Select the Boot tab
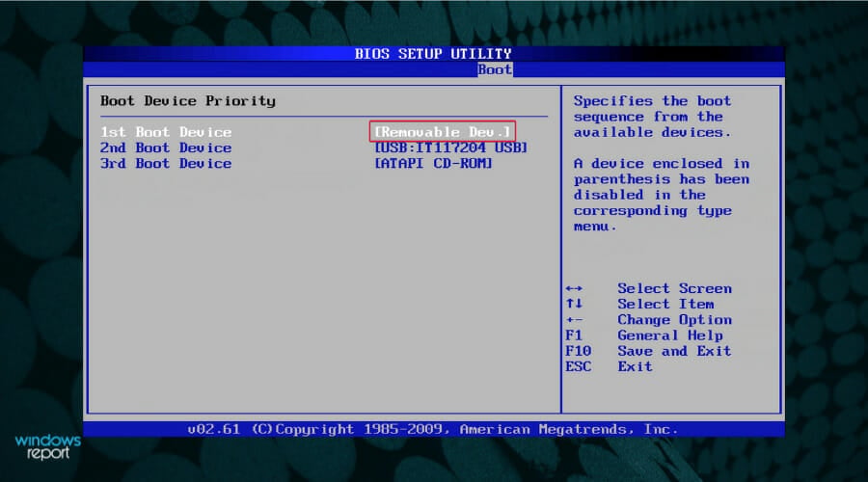This screenshot has height=482, width=868. click(495, 69)
